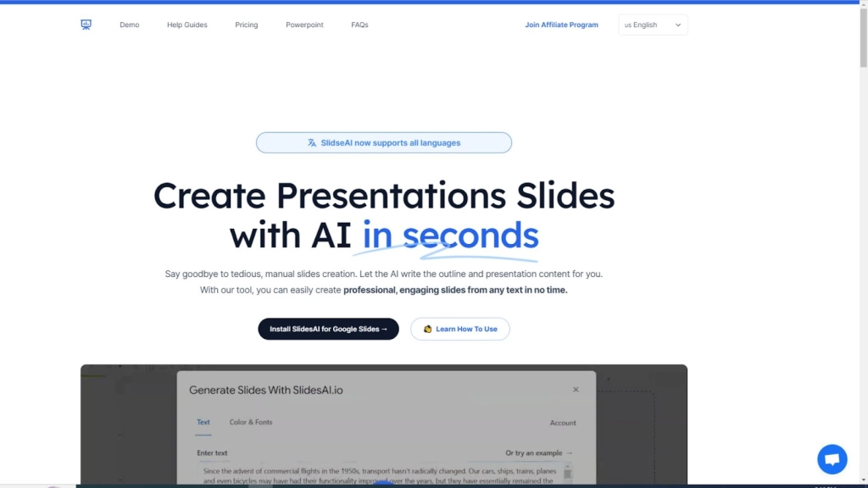Click the SlidesAI logo in the navbar

86,25
